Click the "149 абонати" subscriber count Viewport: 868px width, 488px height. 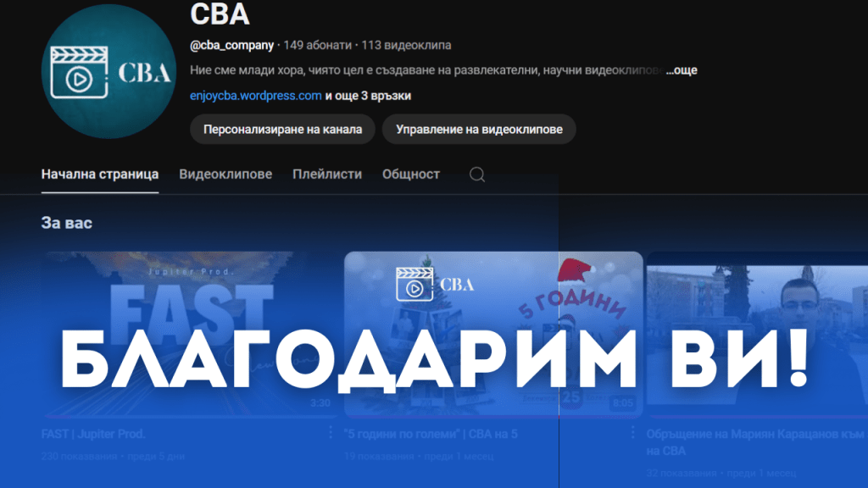tap(317, 46)
